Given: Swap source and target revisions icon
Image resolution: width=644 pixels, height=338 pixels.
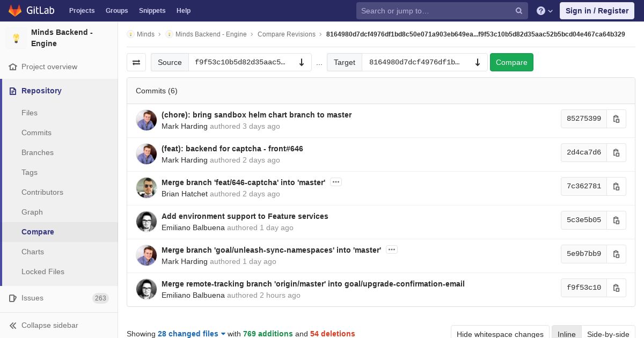Looking at the screenshot, I should tap(136, 62).
